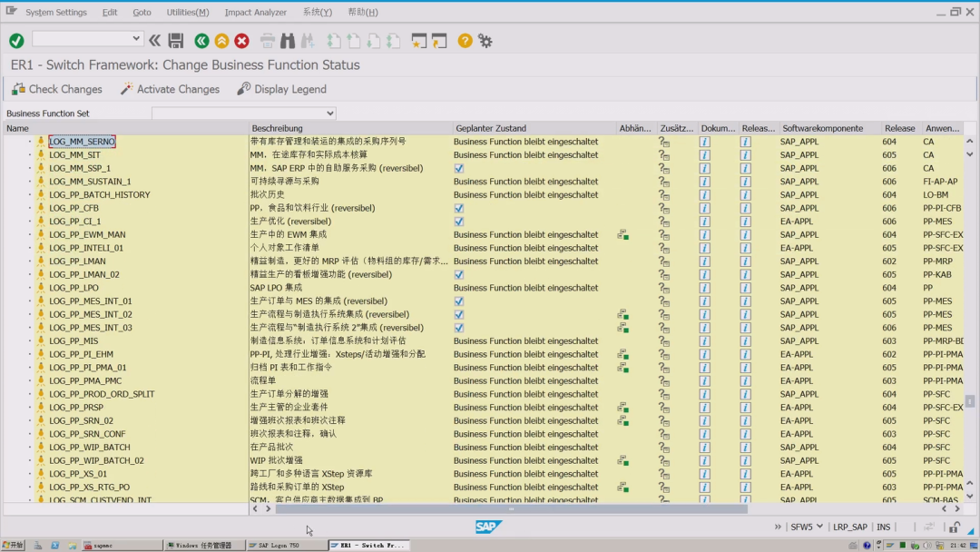Click the double-chevron collapse command field icon
The width and height of the screenshot is (980, 552).
154,41
